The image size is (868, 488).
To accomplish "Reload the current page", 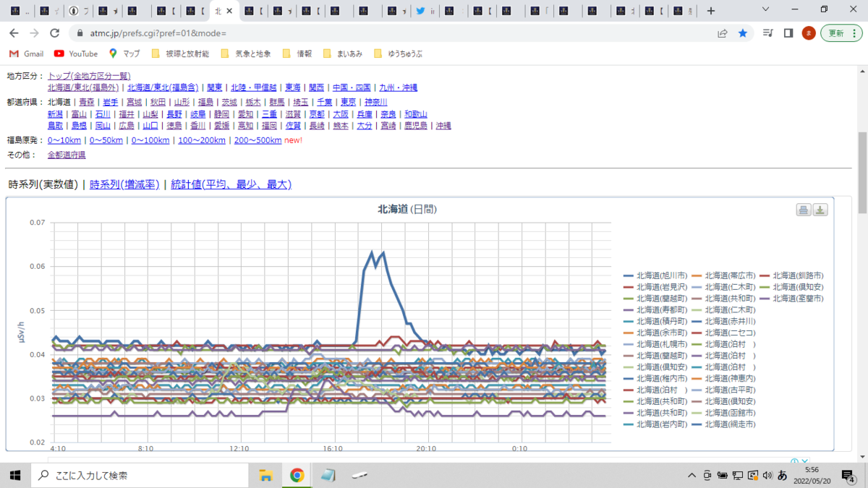I will click(54, 33).
